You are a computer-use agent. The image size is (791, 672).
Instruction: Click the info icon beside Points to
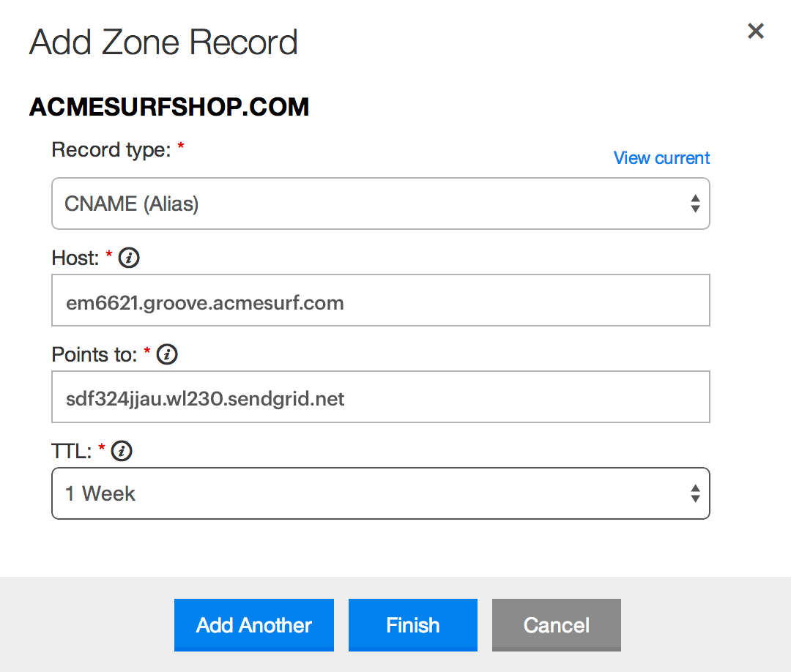pyautogui.click(x=167, y=355)
